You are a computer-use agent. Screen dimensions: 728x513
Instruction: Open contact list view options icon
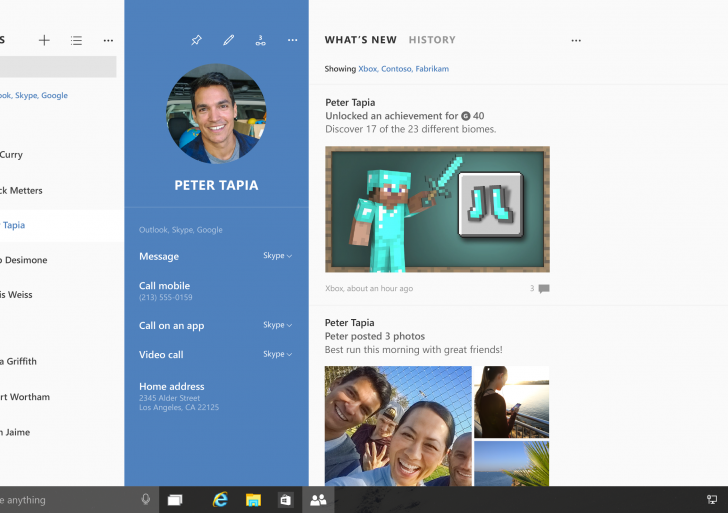tap(76, 40)
